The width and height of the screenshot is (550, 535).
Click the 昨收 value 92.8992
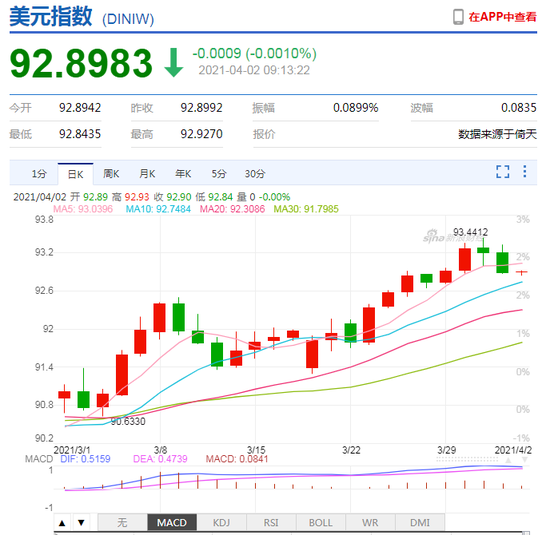tap(201, 108)
